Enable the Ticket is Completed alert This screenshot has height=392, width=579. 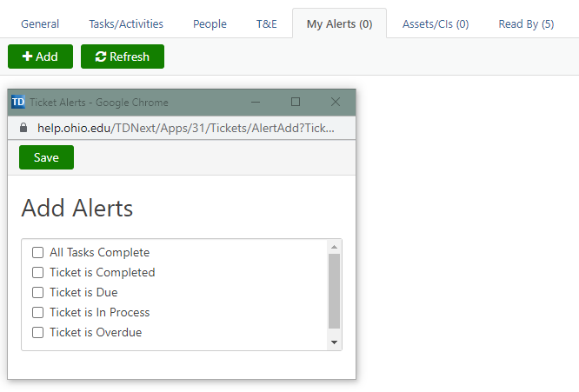(38, 273)
